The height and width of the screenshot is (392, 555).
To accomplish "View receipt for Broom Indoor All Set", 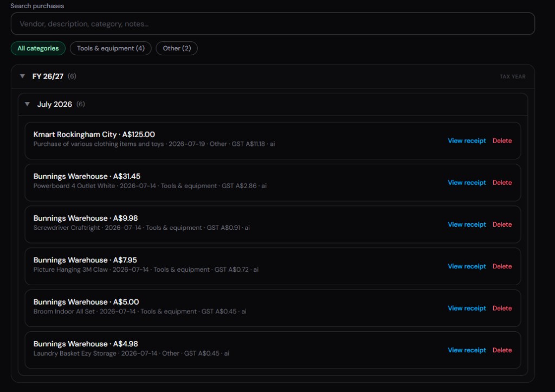I will [467, 308].
